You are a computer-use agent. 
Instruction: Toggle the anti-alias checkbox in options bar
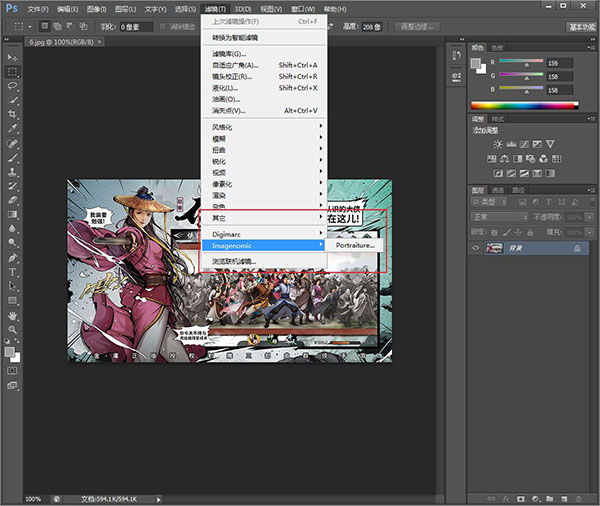click(163, 27)
